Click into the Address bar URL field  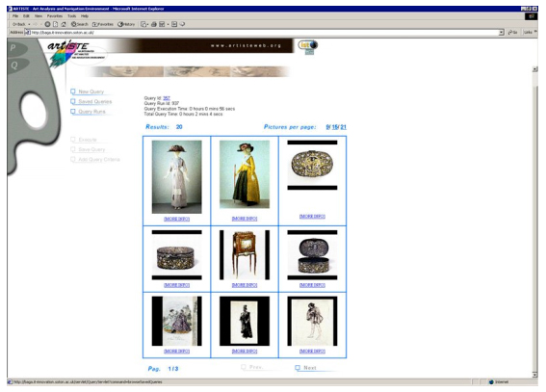[x=265, y=33]
